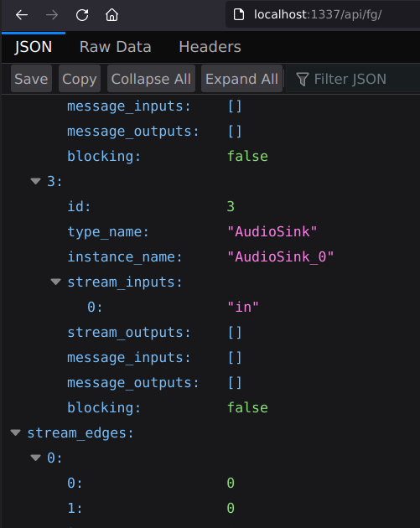Select the stream_edges key label

pos(80,433)
